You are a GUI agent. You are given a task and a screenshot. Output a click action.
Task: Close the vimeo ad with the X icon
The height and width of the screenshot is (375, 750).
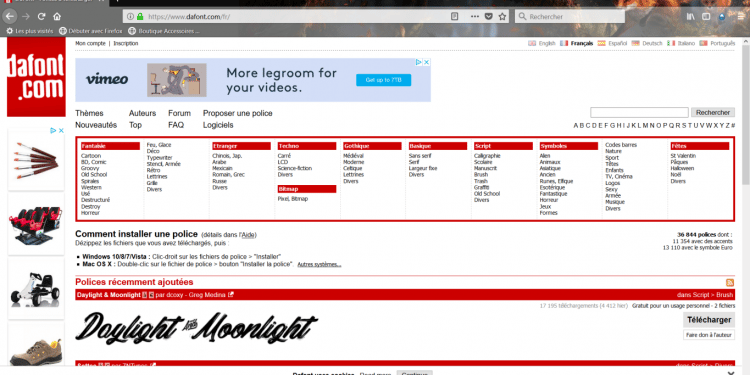click(426, 62)
